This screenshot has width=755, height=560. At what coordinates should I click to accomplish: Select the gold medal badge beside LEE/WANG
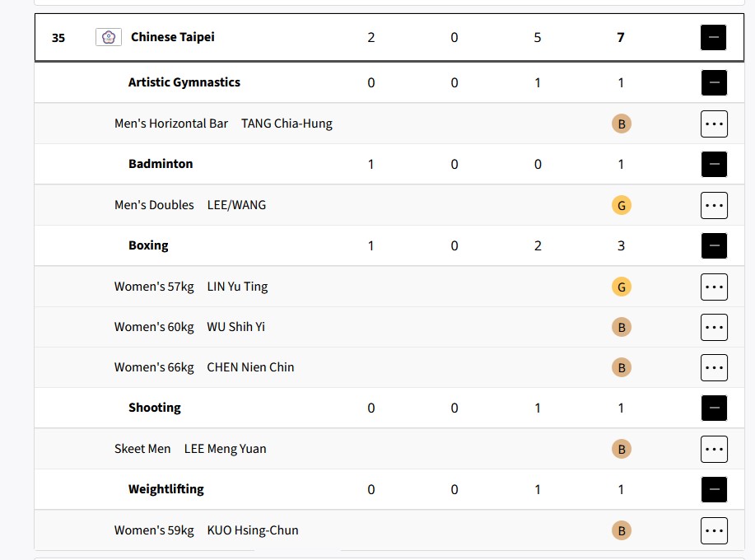[x=621, y=204]
